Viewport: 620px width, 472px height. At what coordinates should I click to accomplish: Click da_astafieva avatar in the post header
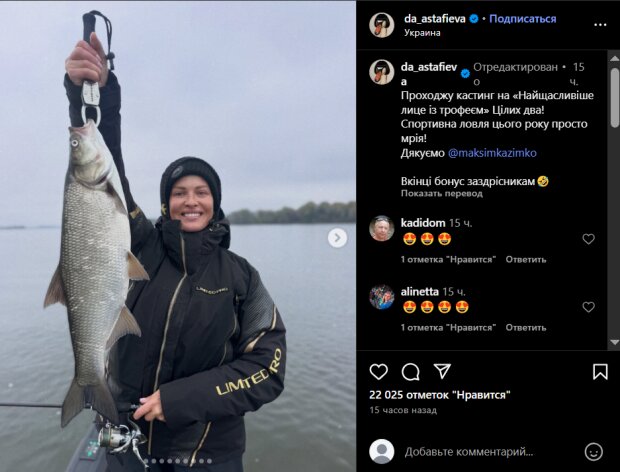[x=382, y=25]
